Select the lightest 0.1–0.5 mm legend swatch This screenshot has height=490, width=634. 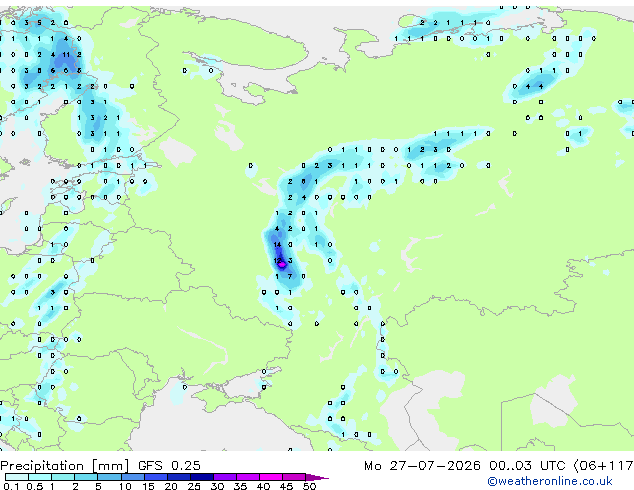click(17, 477)
